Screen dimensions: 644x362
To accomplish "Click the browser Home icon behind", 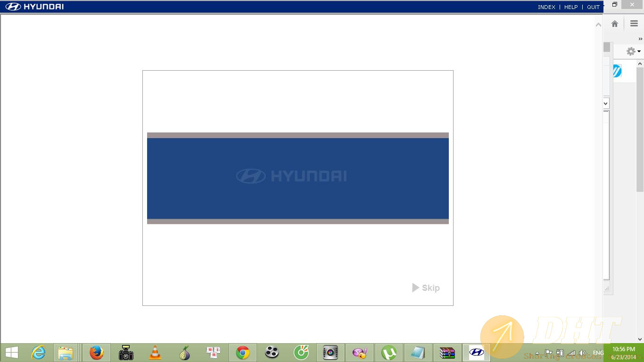I will (x=615, y=24).
